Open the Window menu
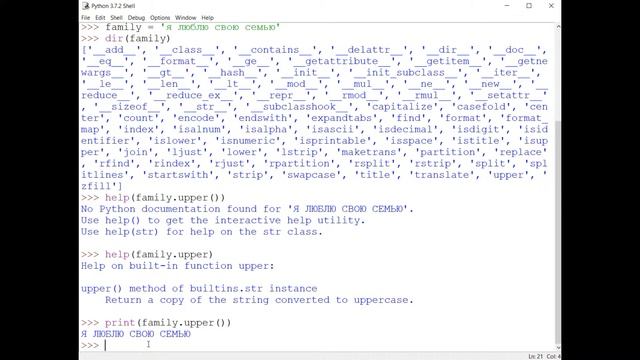The height and width of the screenshot is (360, 640). (x=186, y=18)
